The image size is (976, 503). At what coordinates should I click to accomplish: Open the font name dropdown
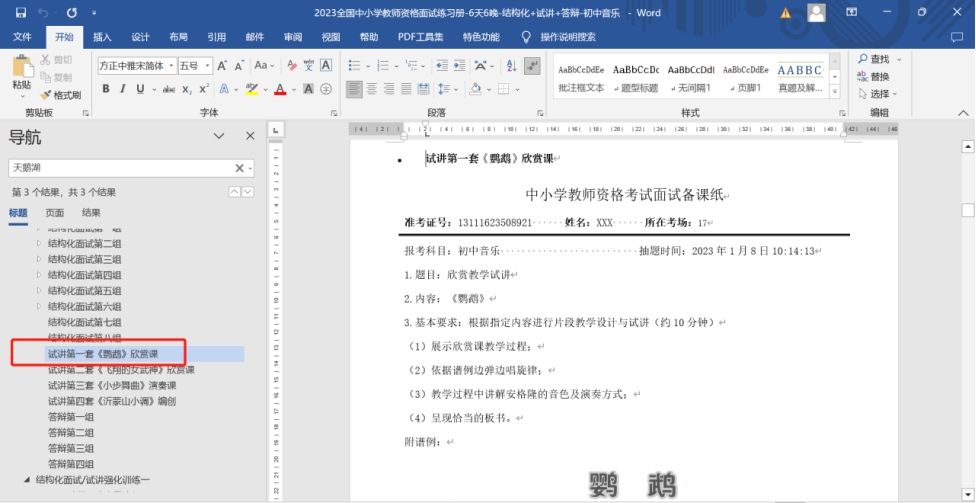[x=169, y=65]
